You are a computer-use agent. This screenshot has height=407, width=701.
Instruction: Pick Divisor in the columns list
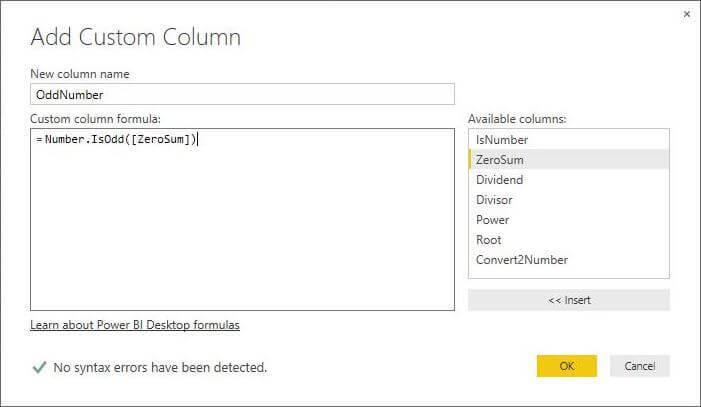494,200
